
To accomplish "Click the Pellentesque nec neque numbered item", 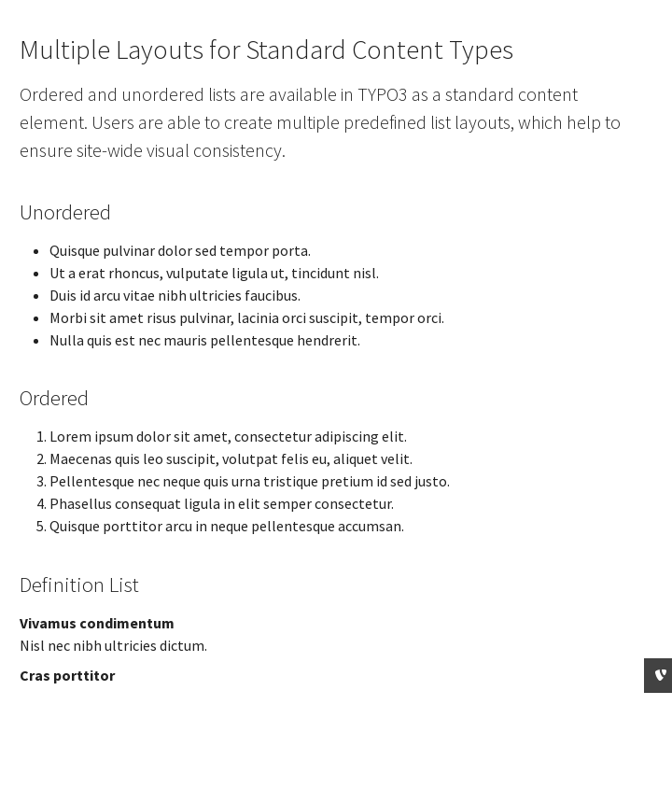I will tap(249, 481).
